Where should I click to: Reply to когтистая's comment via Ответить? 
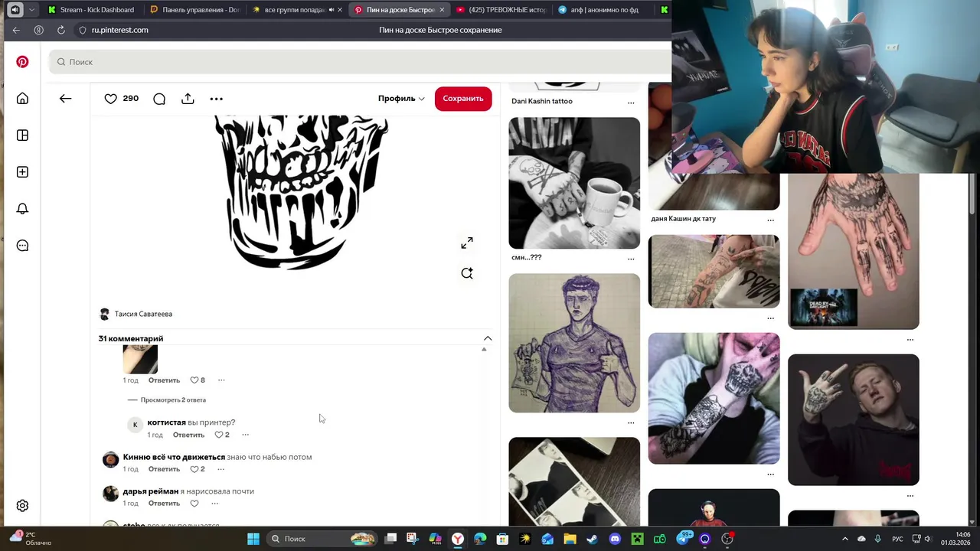tap(188, 435)
